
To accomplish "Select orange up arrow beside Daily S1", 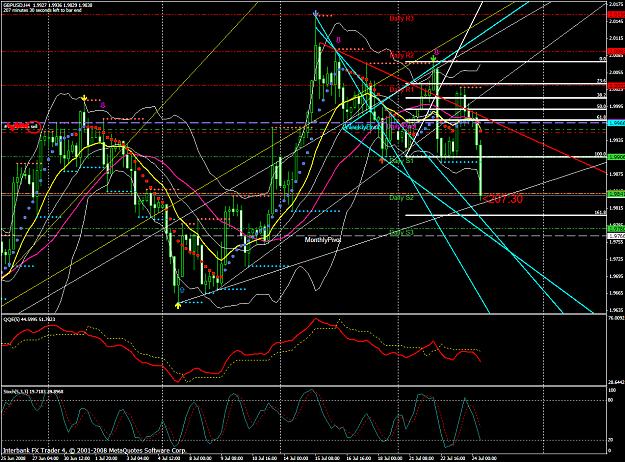I will [382, 161].
